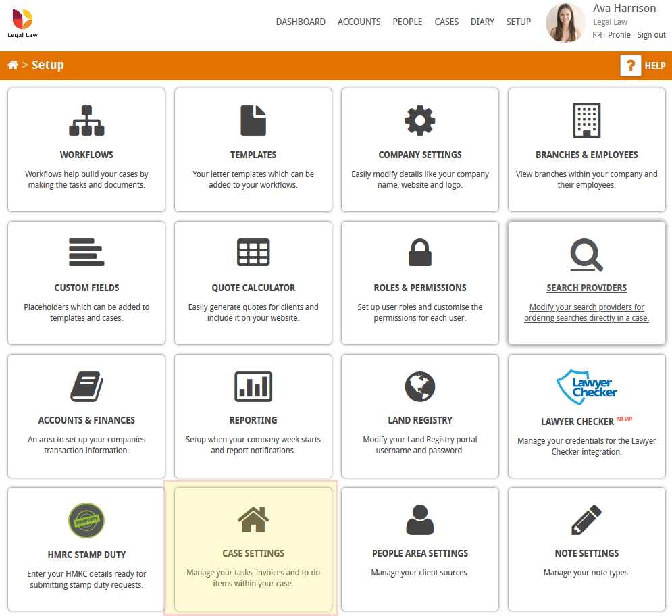Click the Note Settings pencil icon

(586, 519)
